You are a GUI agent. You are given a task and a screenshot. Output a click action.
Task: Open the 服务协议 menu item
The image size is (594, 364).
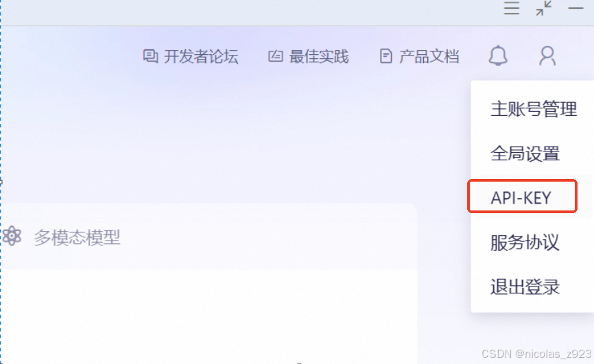pos(525,243)
